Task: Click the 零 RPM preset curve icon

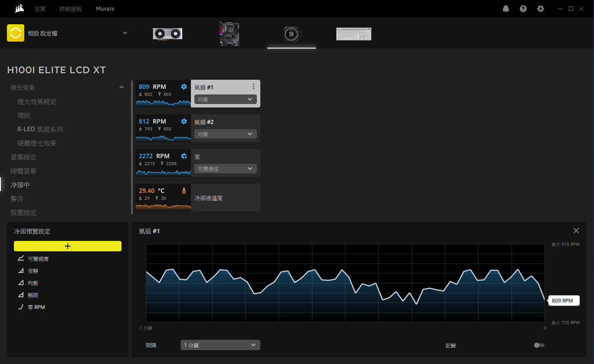Action: (21, 307)
